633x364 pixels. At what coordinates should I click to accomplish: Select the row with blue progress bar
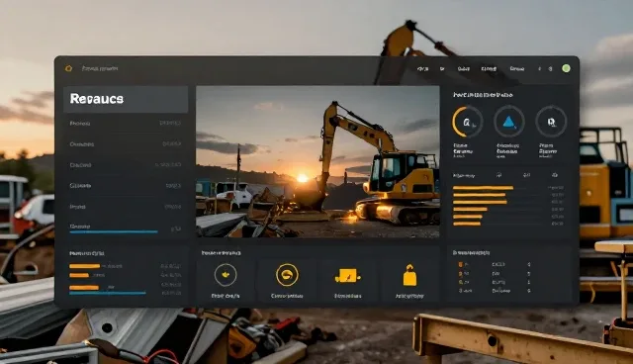126,228
